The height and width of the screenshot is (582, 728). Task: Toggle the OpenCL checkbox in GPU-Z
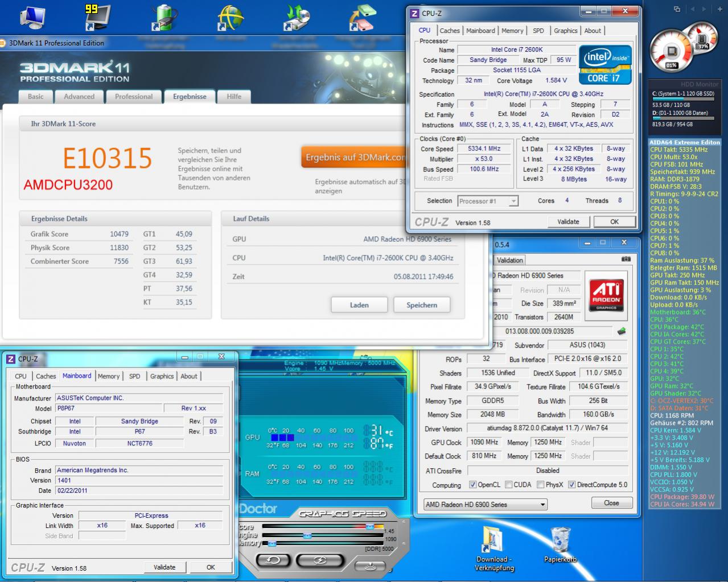[472, 485]
